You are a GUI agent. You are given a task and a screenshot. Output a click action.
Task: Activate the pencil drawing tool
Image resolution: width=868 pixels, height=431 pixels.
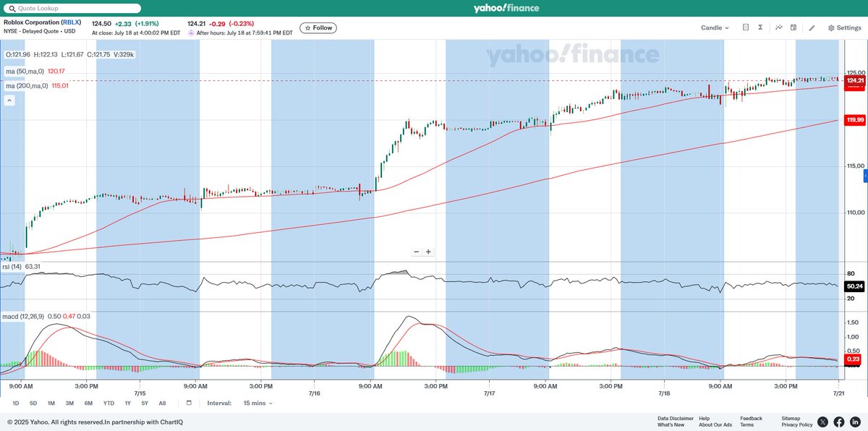tap(812, 27)
